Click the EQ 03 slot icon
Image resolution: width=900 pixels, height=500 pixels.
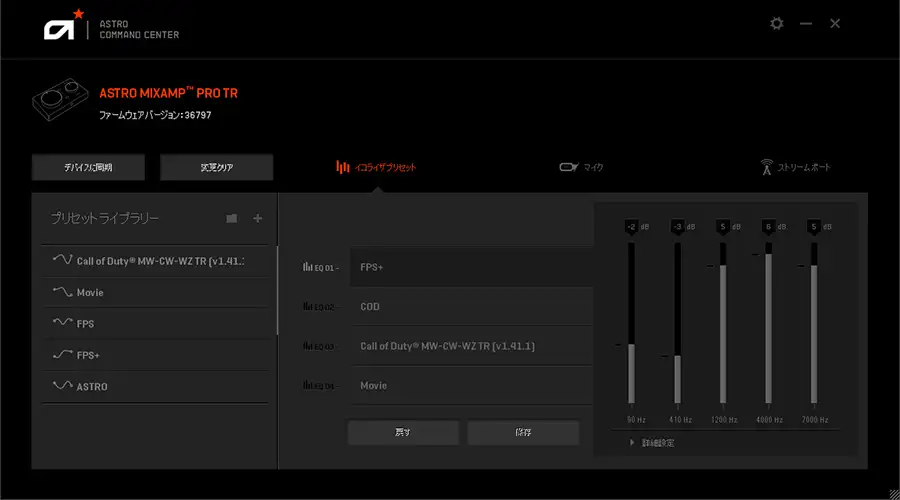pyautogui.click(x=308, y=346)
